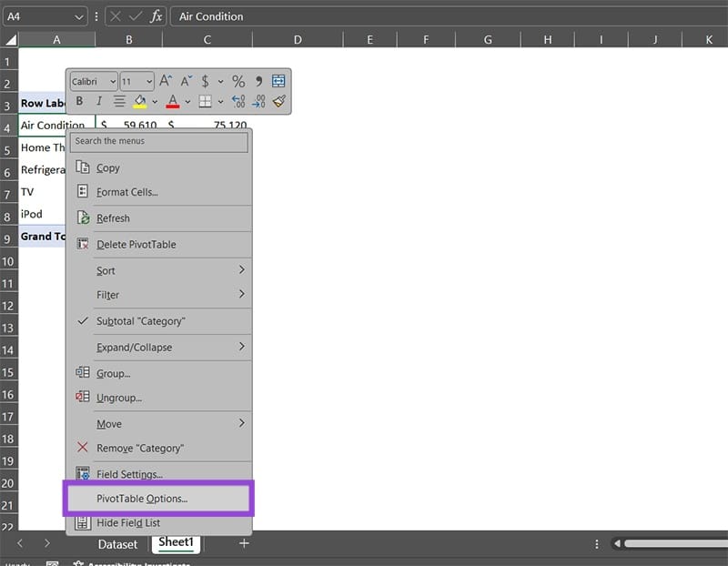
Task: Click Merge and Center icon
Action: point(278,81)
